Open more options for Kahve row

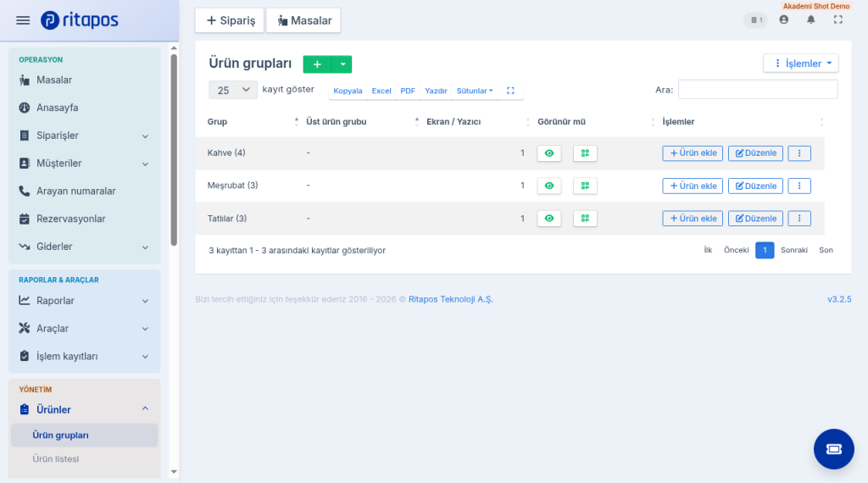[799, 153]
